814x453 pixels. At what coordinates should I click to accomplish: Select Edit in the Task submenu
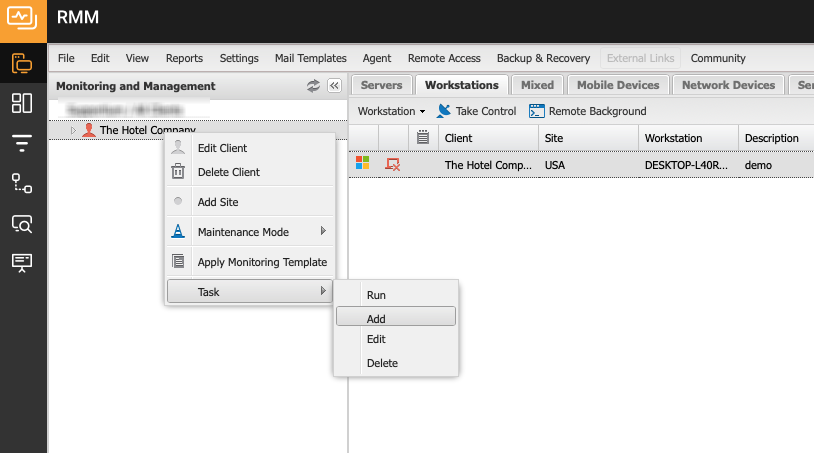point(396,339)
